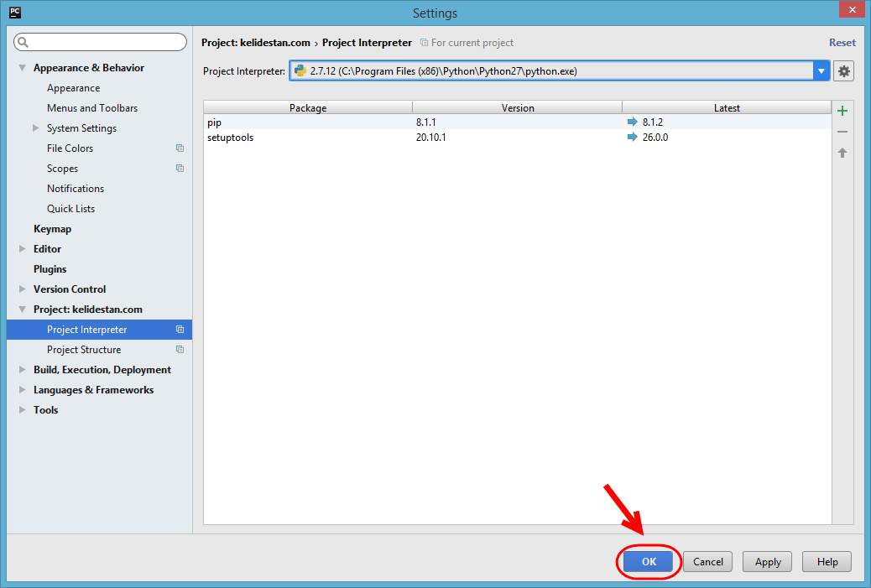Click the project-level icon beside File Colors
The image size is (871, 588).
click(180, 148)
